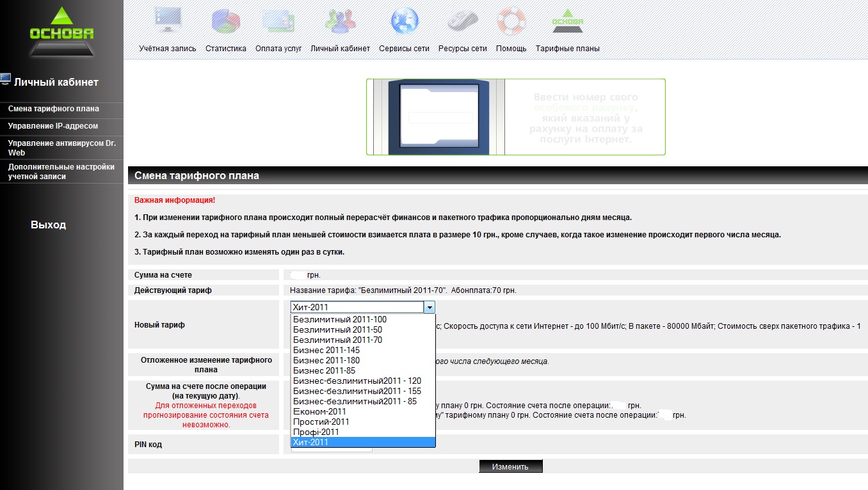868x490 pixels.
Task: Open Управление антивирусом Dr. Web
Action: [x=61, y=148]
